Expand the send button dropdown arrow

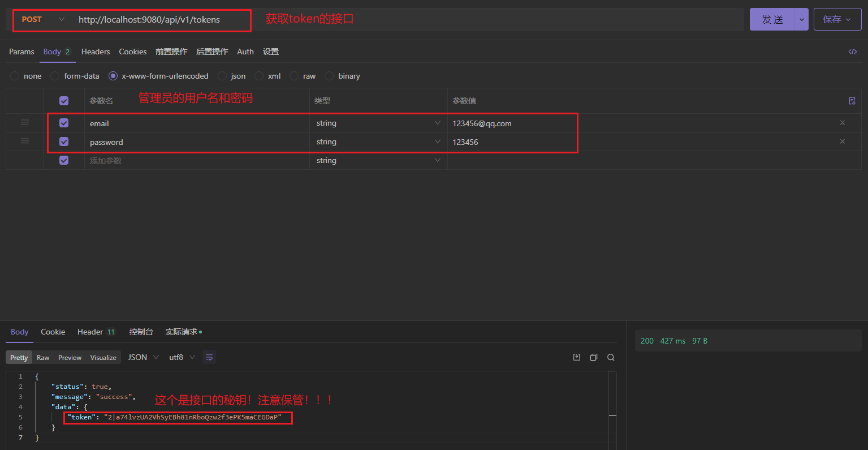801,19
